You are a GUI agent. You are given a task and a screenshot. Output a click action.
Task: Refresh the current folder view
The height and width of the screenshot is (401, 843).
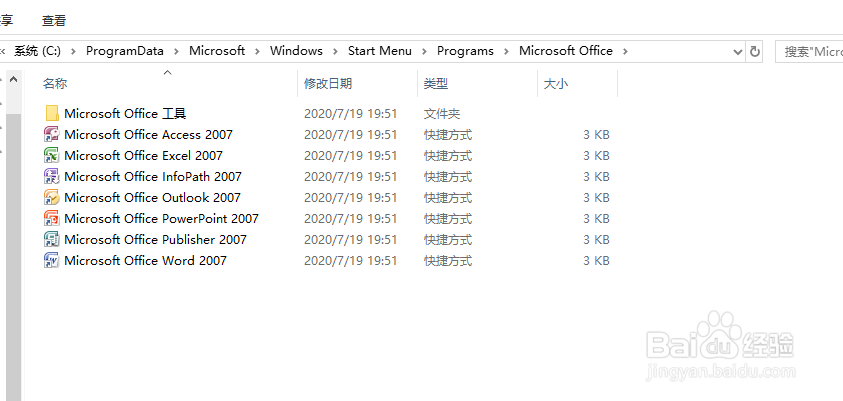(x=755, y=51)
